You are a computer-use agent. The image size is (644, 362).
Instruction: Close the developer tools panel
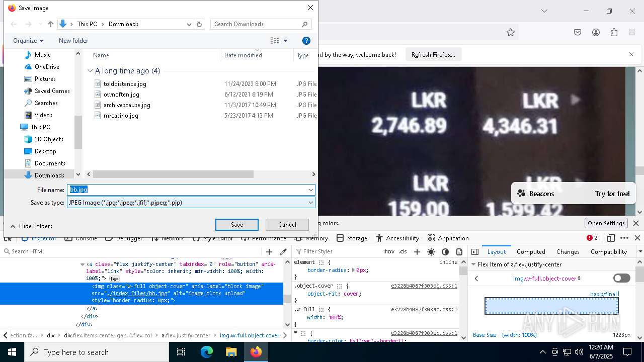(637, 238)
